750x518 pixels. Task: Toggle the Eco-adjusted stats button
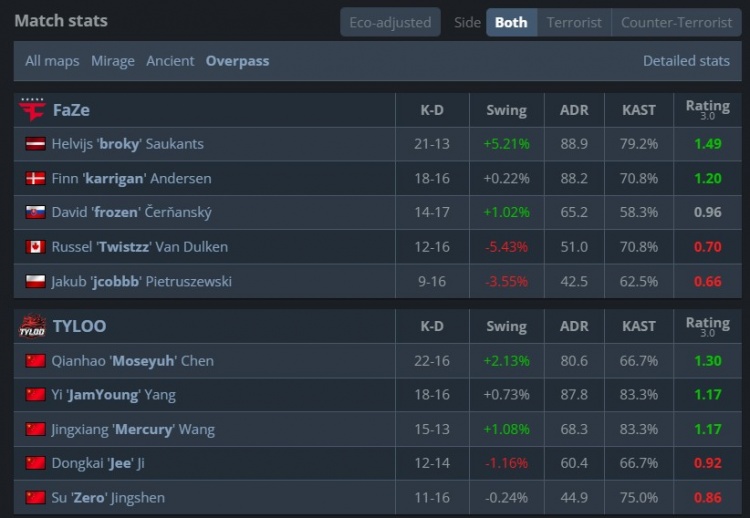click(x=390, y=22)
